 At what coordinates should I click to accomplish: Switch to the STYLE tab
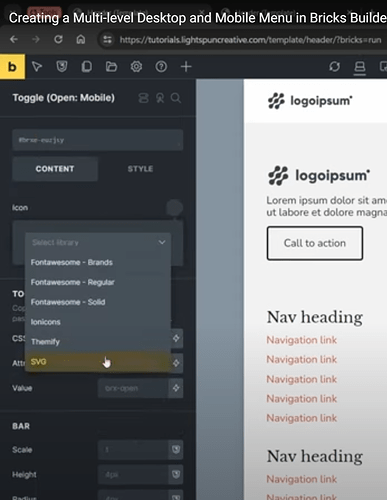pyautogui.click(x=140, y=169)
